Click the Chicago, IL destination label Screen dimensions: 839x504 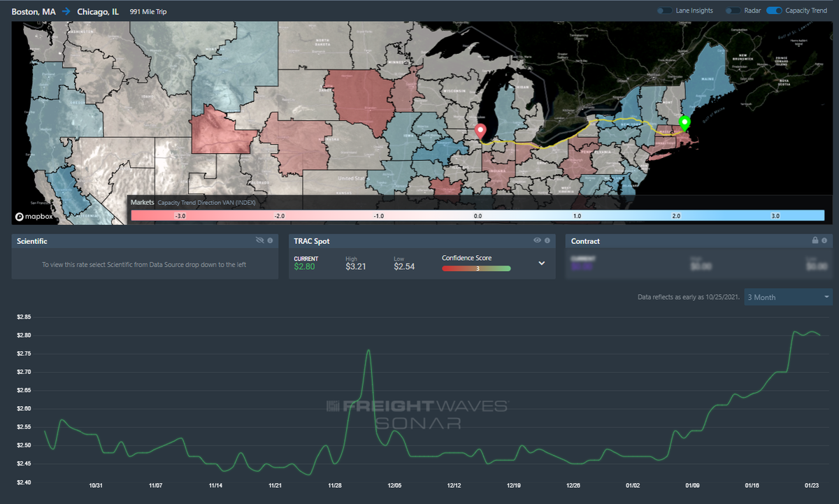98,12
